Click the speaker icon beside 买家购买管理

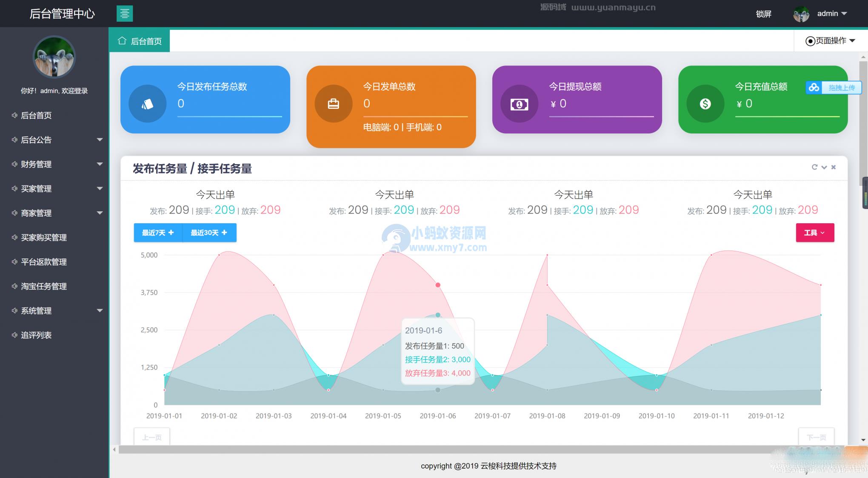point(14,237)
